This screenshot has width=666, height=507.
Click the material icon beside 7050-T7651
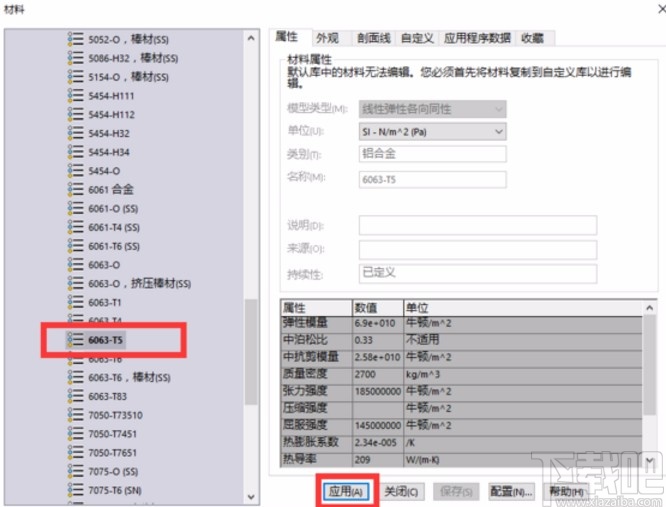76,453
